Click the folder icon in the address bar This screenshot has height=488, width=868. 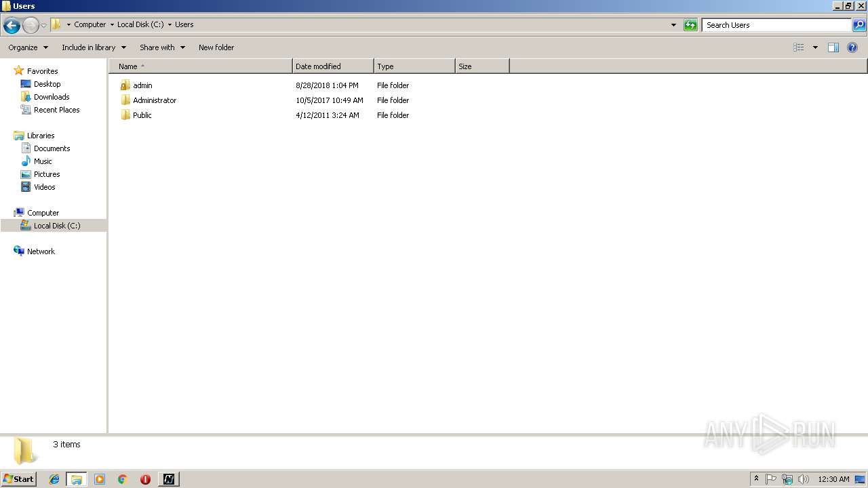click(56, 24)
